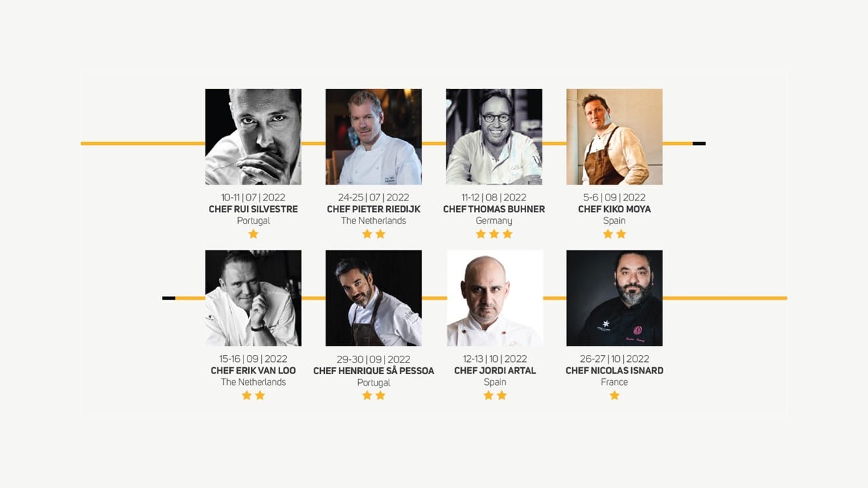The image size is (868, 488).
Task: Open Chef Nicolas Isnard's photo
Action: (x=614, y=298)
